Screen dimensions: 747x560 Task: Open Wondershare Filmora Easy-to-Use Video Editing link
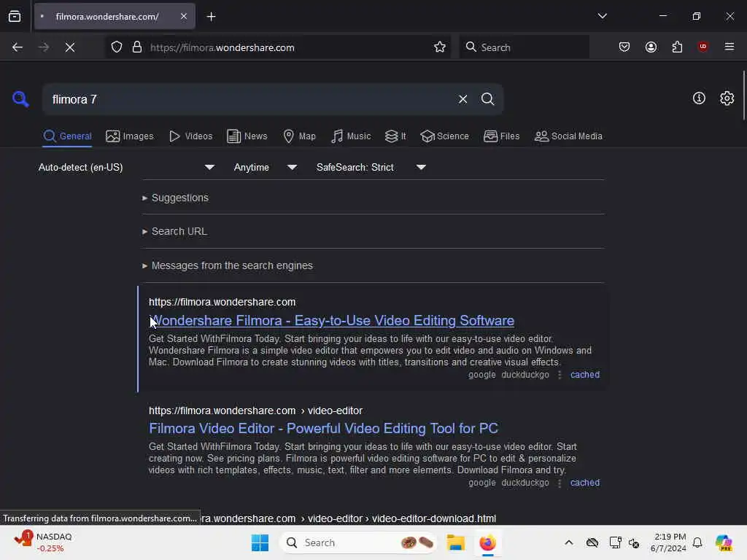[332, 321]
